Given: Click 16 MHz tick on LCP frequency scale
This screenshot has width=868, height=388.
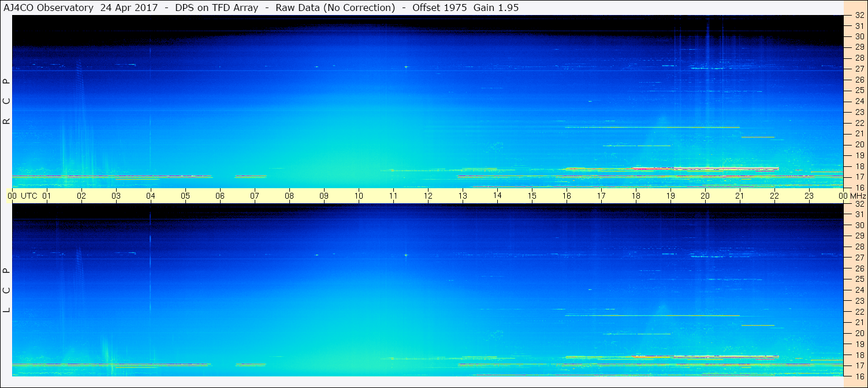Looking at the screenshot, I should tap(859, 376).
